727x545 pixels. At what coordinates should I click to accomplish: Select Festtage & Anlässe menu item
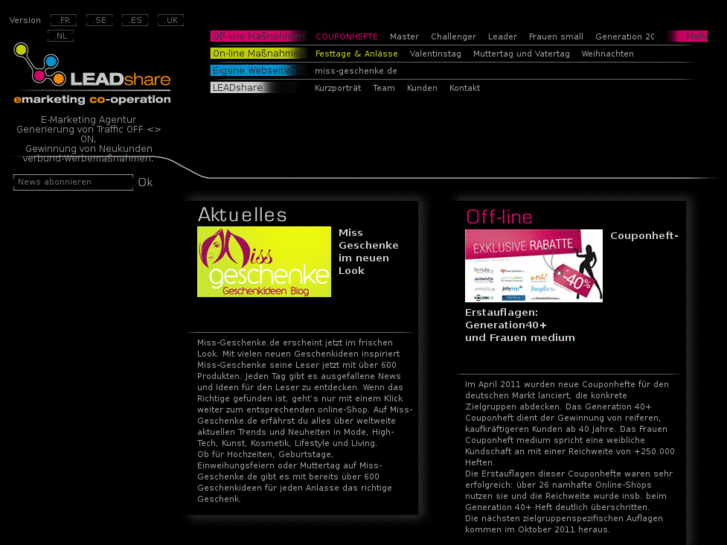pos(356,54)
